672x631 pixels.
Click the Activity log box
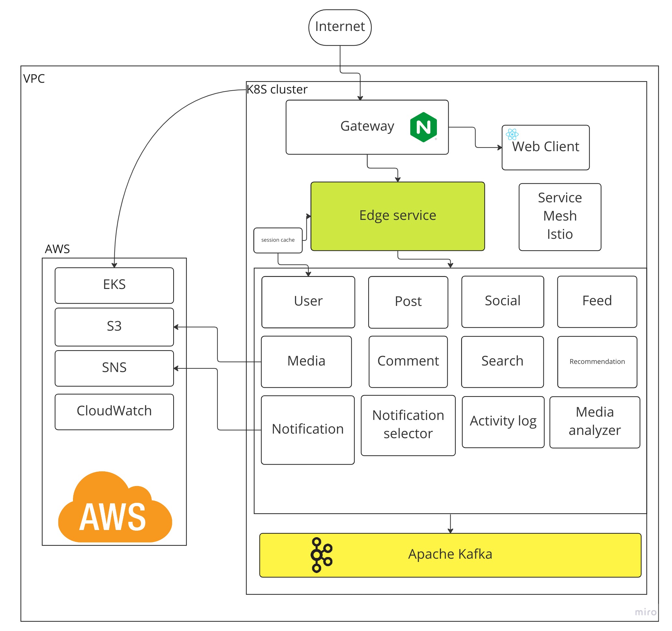(x=503, y=421)
